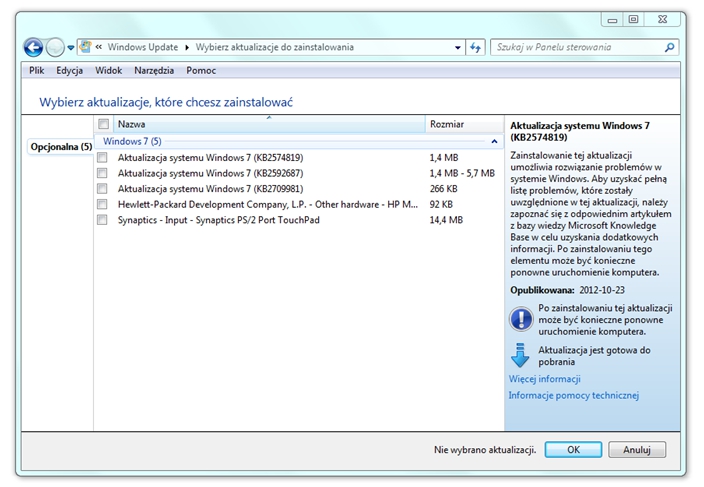The height and width of the screenshot is (487, 704).
Task: Click the Forward navigation arrow button
Action: click(x=55, y=47)
